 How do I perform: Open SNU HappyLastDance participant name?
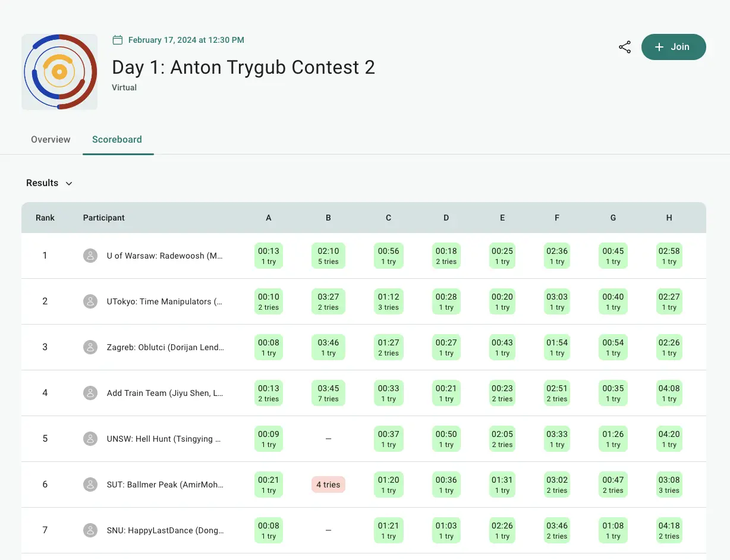tap(165, 530)
